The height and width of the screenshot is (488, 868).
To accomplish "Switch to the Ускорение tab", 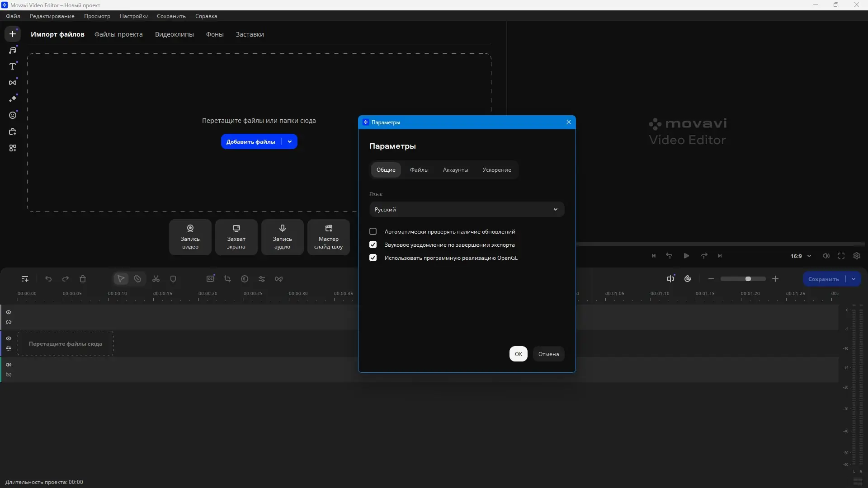I will [x=496, y=170].
